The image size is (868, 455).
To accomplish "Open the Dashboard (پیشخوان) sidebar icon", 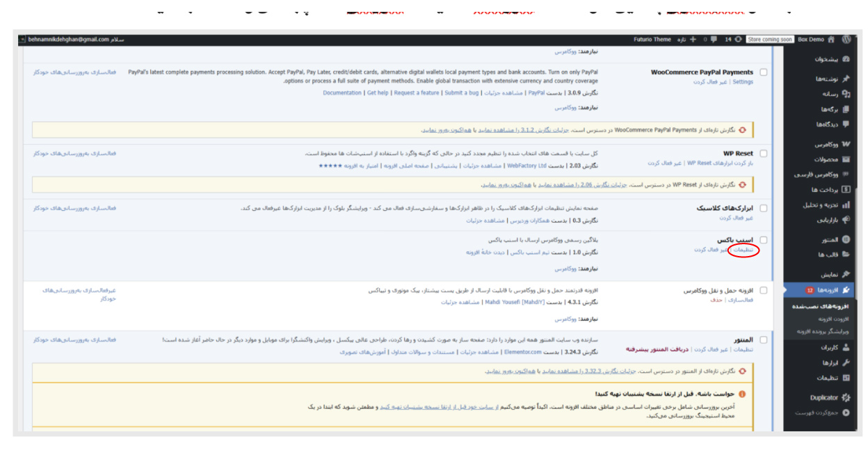I will pyautogui.click(x=845, y=59).
